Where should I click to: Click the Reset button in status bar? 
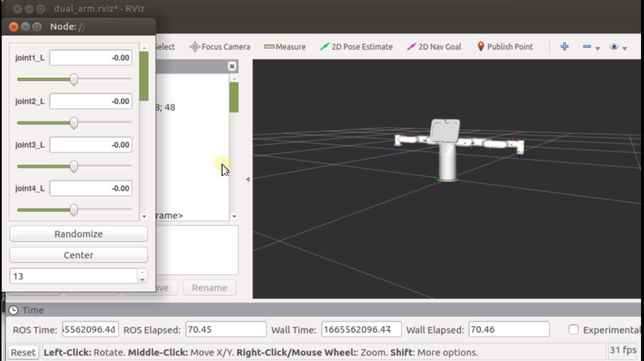[23, 352]
